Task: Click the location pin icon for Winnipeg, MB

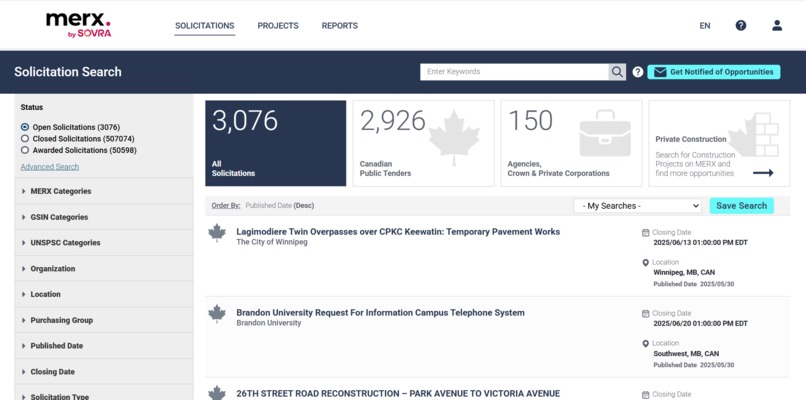Action: [x=646, y=263]
